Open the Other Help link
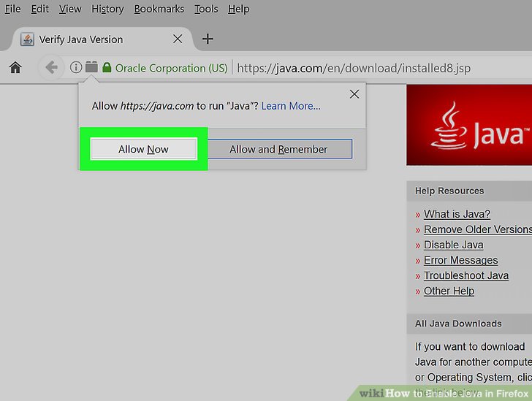 coord(449,291)
